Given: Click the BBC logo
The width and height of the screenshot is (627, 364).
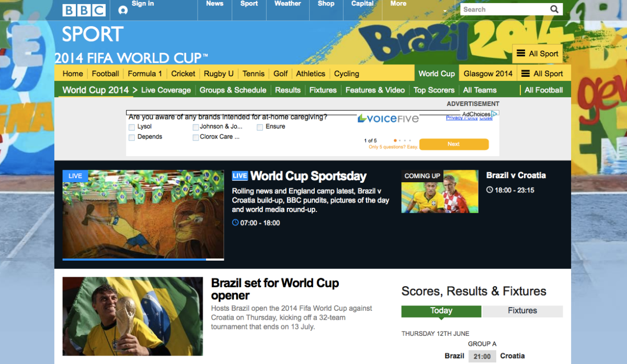Looking at the screenshot, I should (x=84, y=10).
